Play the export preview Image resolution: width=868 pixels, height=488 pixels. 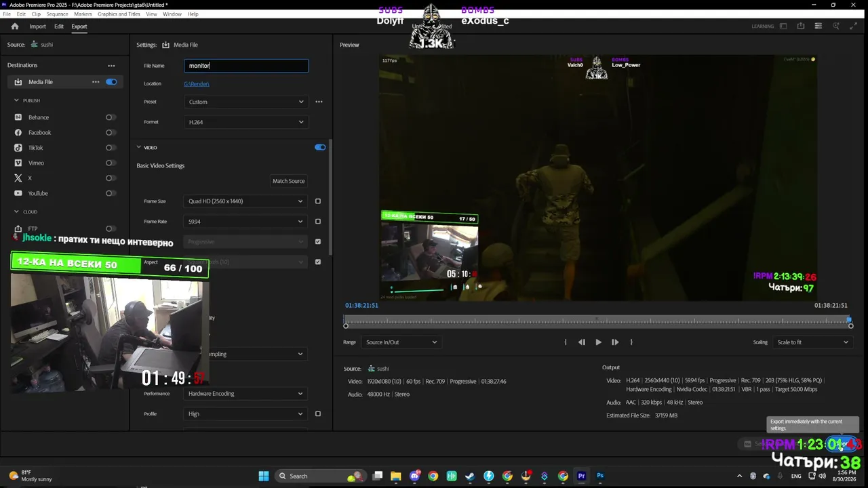pyautogui.click(x=598, y=342)
